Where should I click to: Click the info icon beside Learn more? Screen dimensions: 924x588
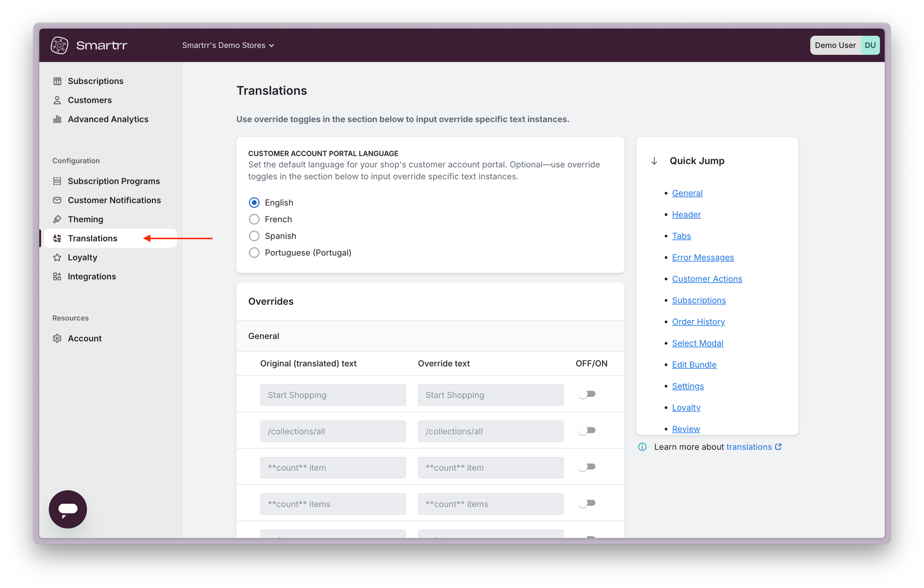642,447
